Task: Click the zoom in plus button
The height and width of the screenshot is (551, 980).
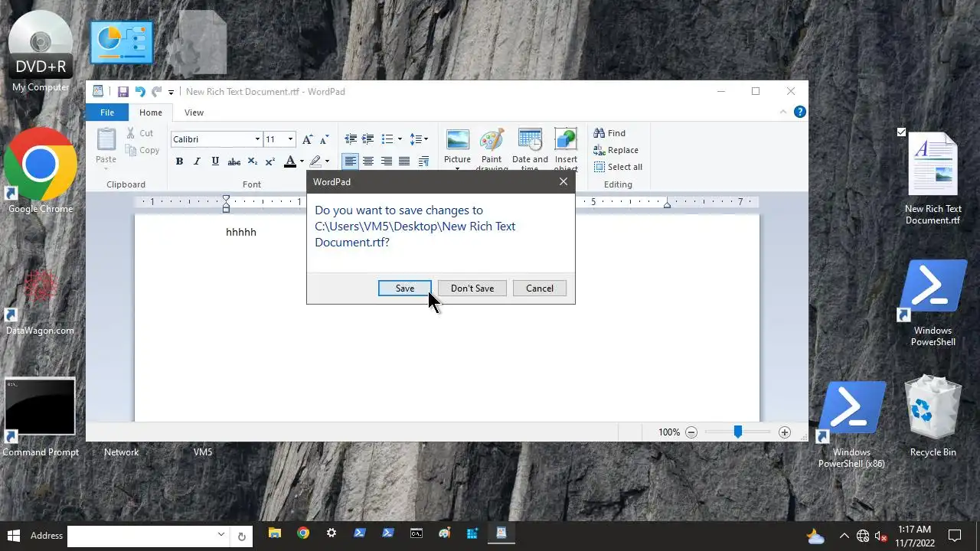Action: coord(785,432)
